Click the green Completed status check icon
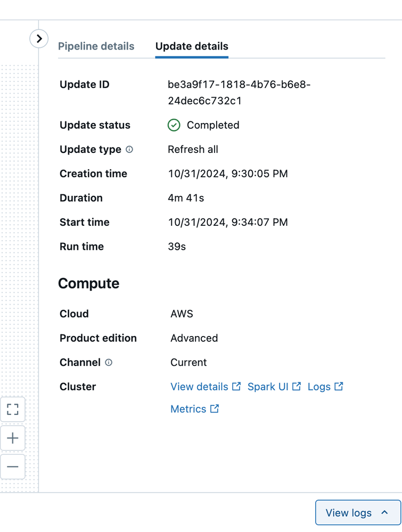Image resolution: width=402 pixels, height=532 pixels. click(x=174, y=125)
